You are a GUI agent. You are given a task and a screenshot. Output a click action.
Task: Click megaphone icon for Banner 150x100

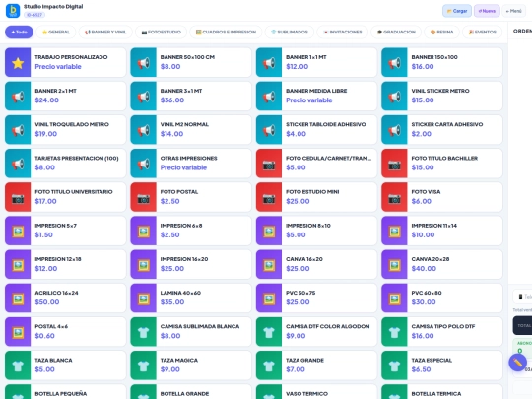pyautogui.click(x=394, y=62)
